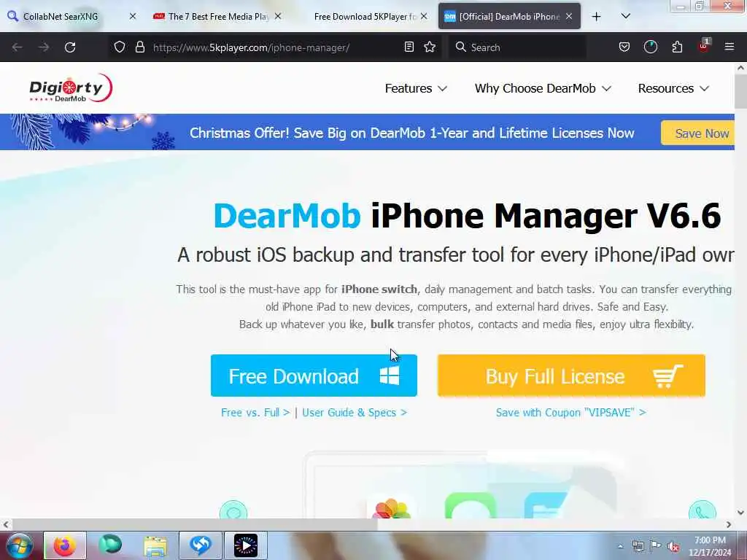Screen dimensions: 747x560
Task: Show site security padlock info
Action: tap(139, 47)
